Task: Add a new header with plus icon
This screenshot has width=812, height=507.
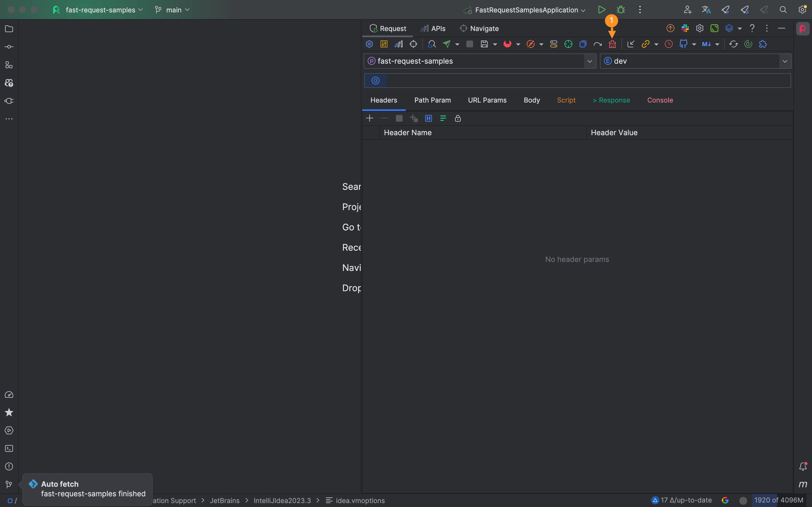Action: pyautogui.click(x=369, y=118)
